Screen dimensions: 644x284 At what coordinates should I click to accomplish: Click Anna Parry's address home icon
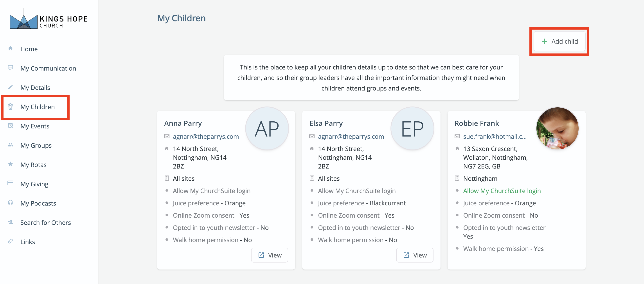tap(167, 149)
